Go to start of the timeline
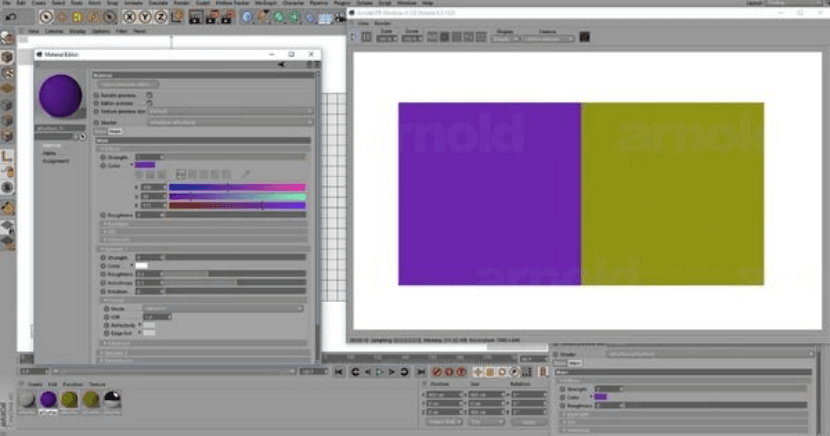 coord(339,372)
